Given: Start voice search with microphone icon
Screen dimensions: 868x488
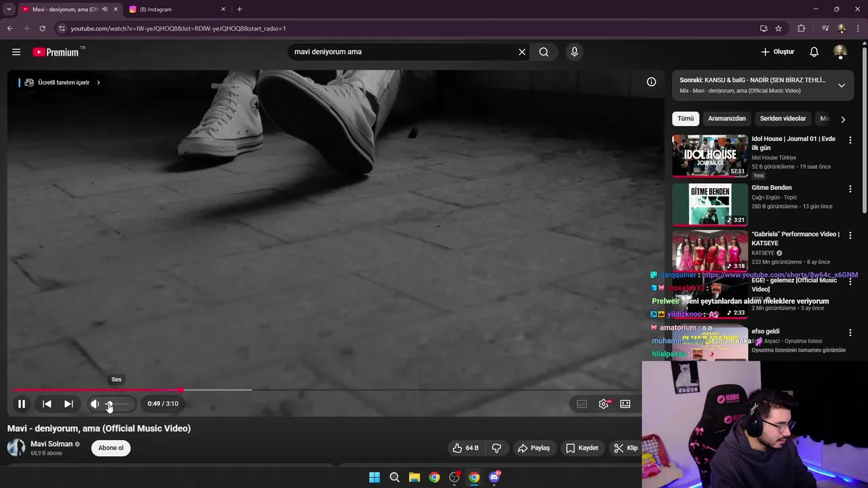Looking at the screenshot, I should [574, 52].
